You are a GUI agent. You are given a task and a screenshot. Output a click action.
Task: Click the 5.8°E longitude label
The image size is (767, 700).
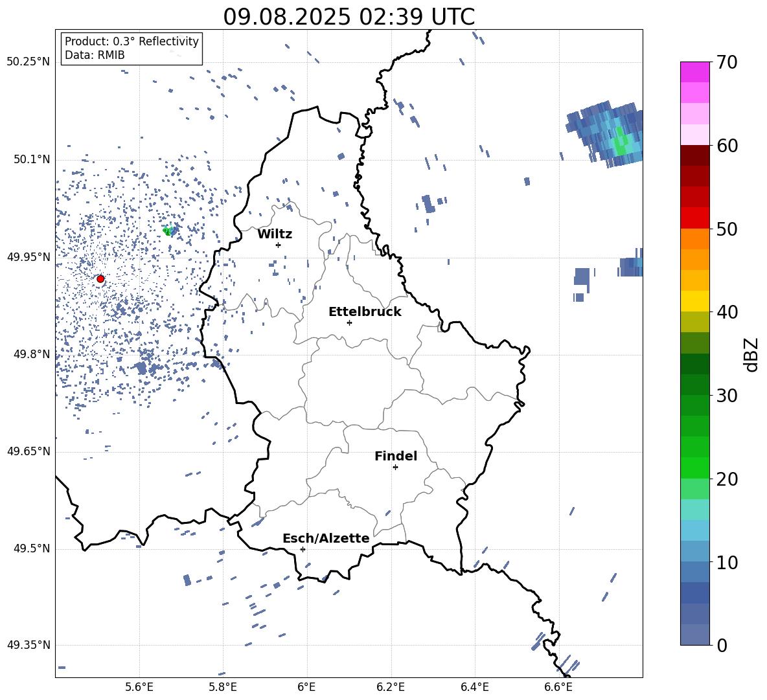pyautogui.click(x=223, y=687)
